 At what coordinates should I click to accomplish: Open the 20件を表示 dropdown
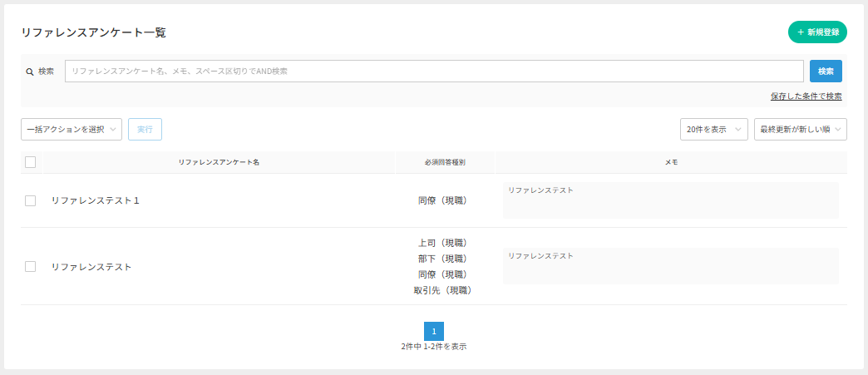coord(713,130)
